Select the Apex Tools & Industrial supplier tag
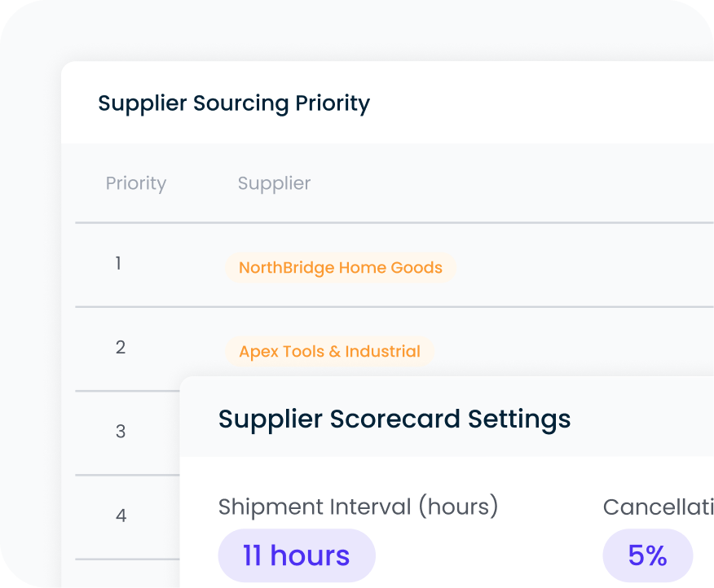The height and width of the screenshot is (588, 714). (329, 351)
